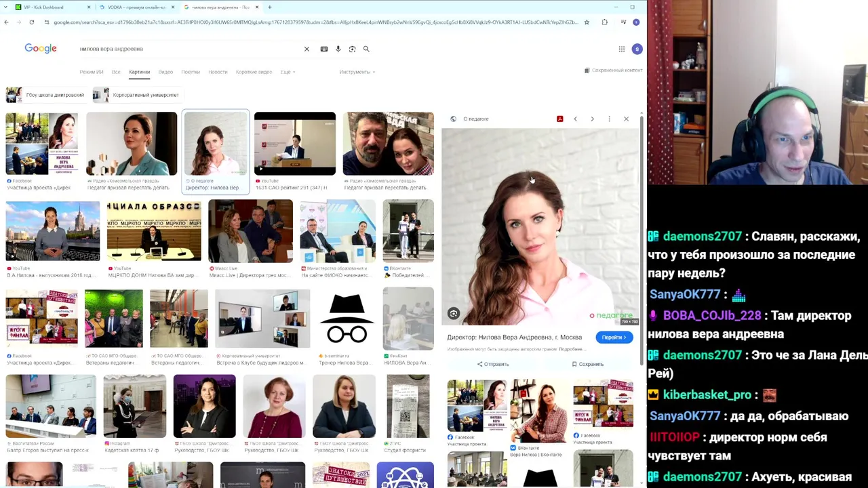Click the Директор: Нилова Вера Андреевна title
The image size is (868, 488).
pos(514,338)
